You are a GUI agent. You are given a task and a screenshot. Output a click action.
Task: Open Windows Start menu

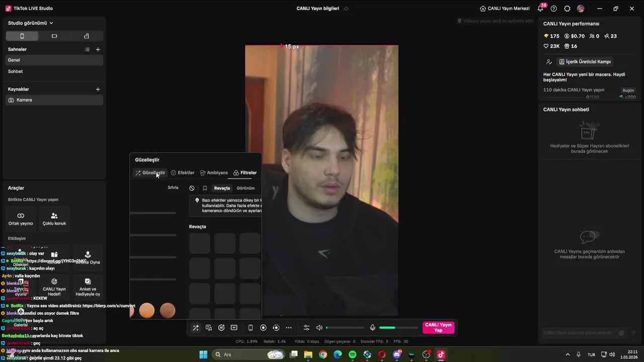pyautogui.click(x=203, y=354)
